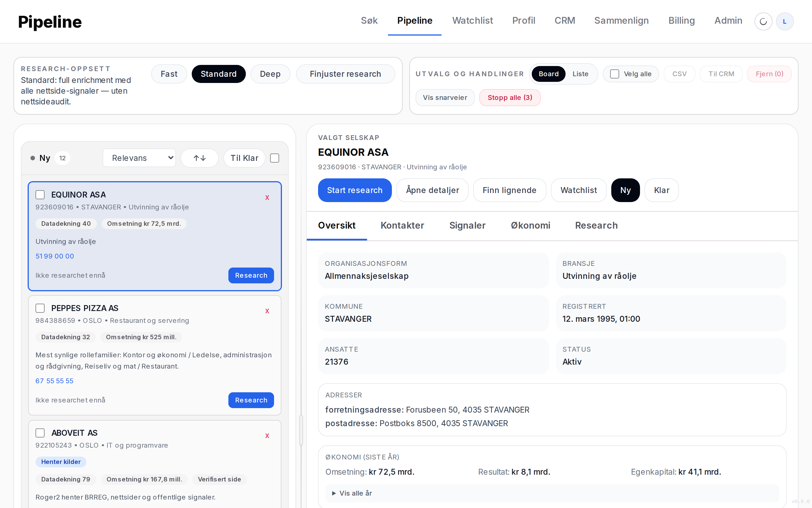
Task: Select the Pipeline navigation tab
Action: (415, 21)
